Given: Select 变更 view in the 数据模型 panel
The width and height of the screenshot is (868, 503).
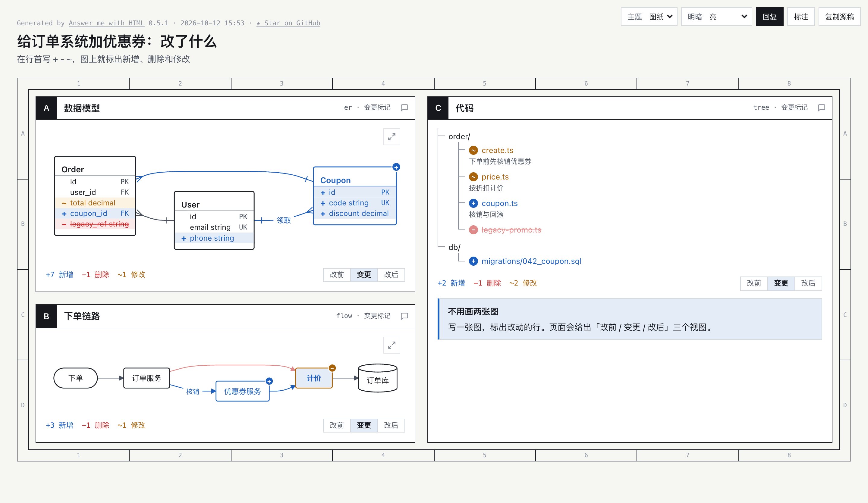Looking at the screenshot, I should [364, 275].
